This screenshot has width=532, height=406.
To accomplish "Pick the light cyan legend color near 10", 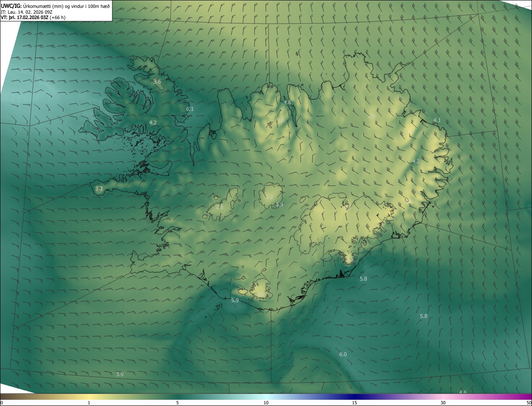I will point(266,396).
